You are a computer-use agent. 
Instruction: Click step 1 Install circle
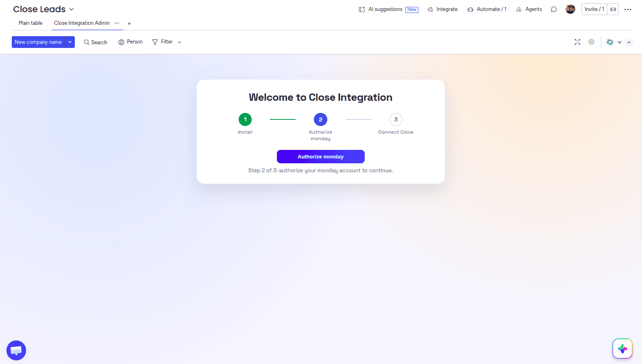coord(245,119)
